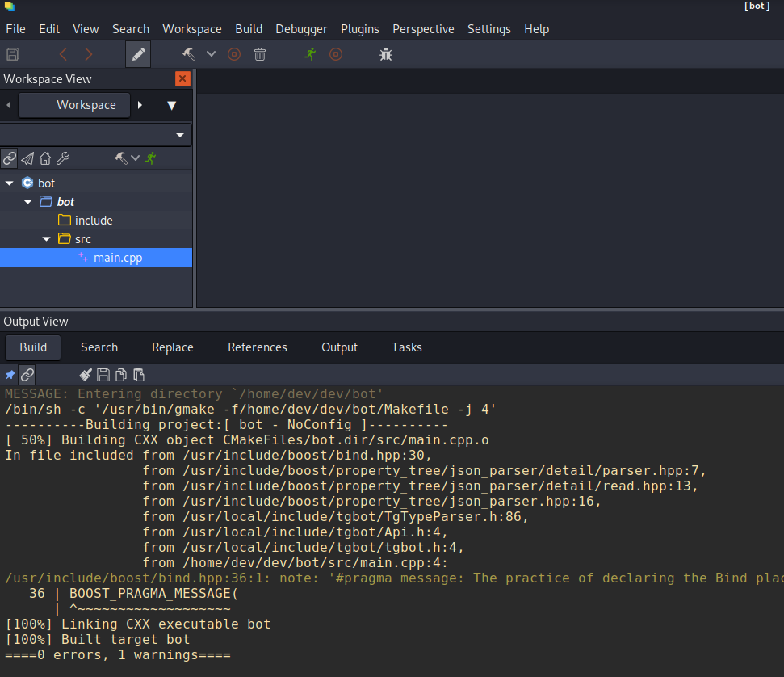Toggle link editor icon in workspace view
This screenshot has width=784, height=677.
(x=10, y=158)
